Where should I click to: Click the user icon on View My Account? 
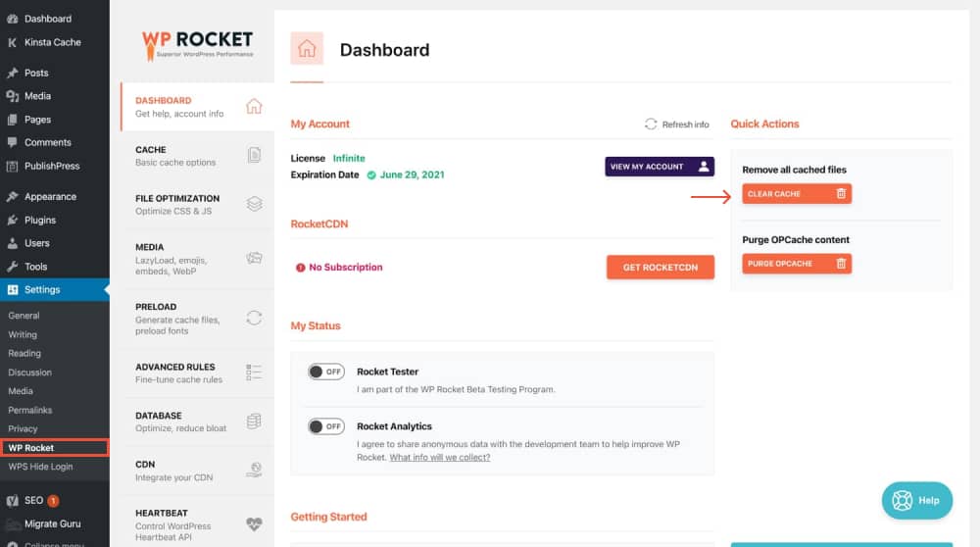704,167
